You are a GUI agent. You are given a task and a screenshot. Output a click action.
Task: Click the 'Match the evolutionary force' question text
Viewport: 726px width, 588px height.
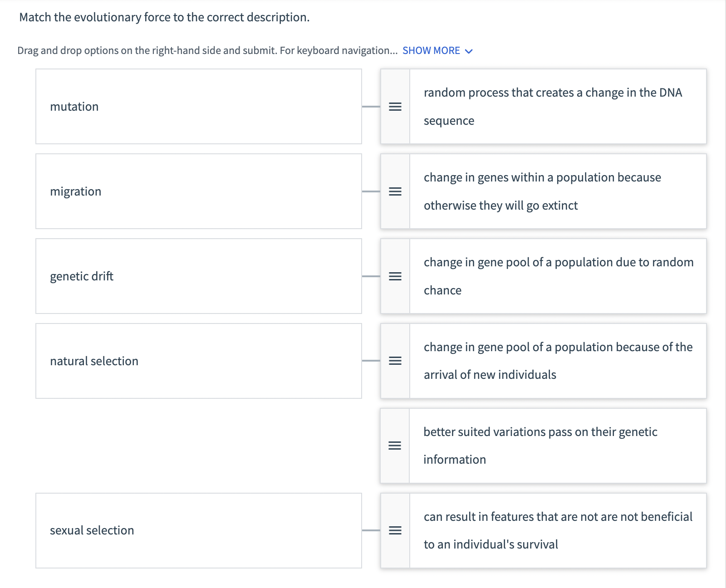pyautogui.click(x=164, y=17)
